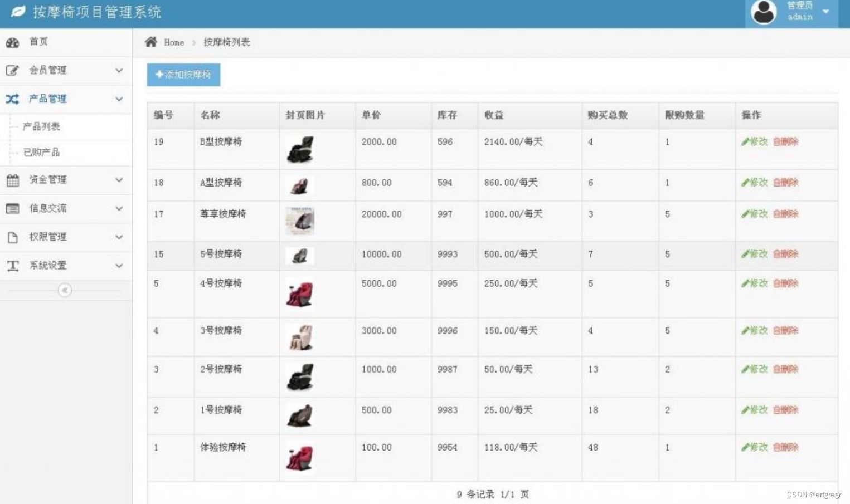Expand the 会员管理 submenu chevron
Screen dimensions: 850x504
click(x=119, y=70)
